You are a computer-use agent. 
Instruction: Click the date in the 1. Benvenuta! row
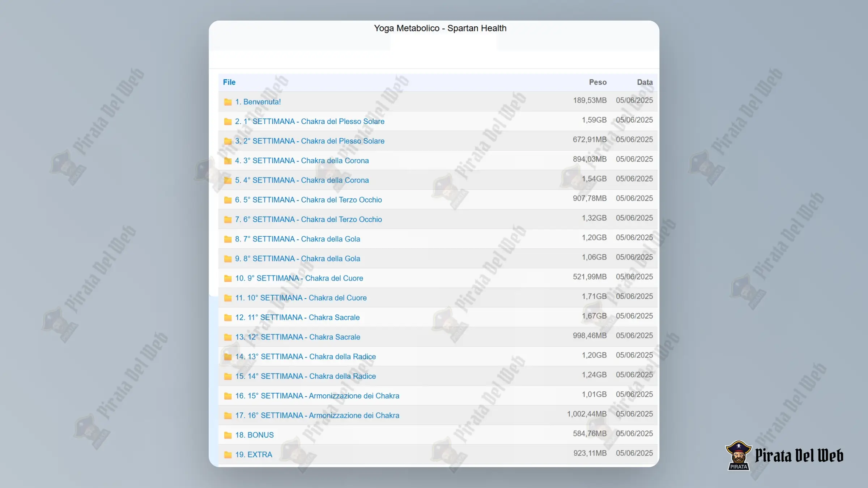pyautogui.click(x=634, y=100)
